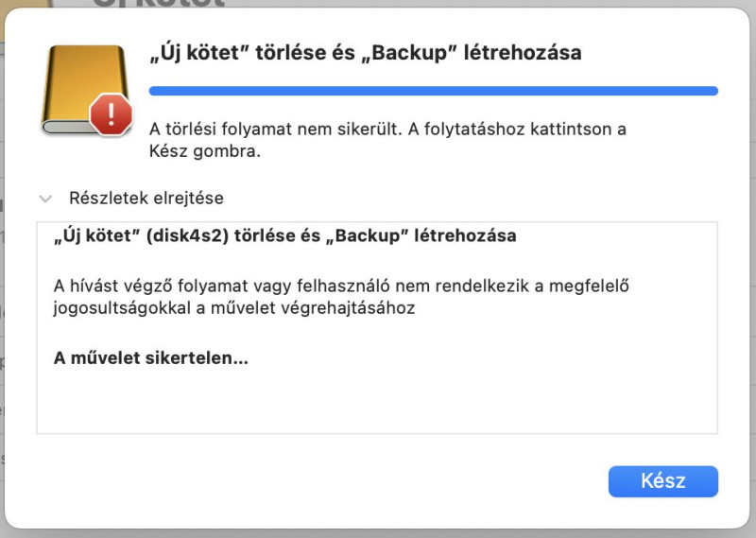Click the 'A művelet sikertelen…' status line
Viewport: 756px width, 538px height.
pyautogui.click(x=151, y=358)
